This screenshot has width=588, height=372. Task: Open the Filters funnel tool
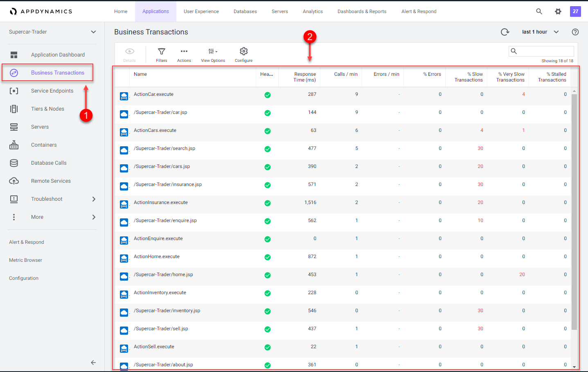point(162,51)
